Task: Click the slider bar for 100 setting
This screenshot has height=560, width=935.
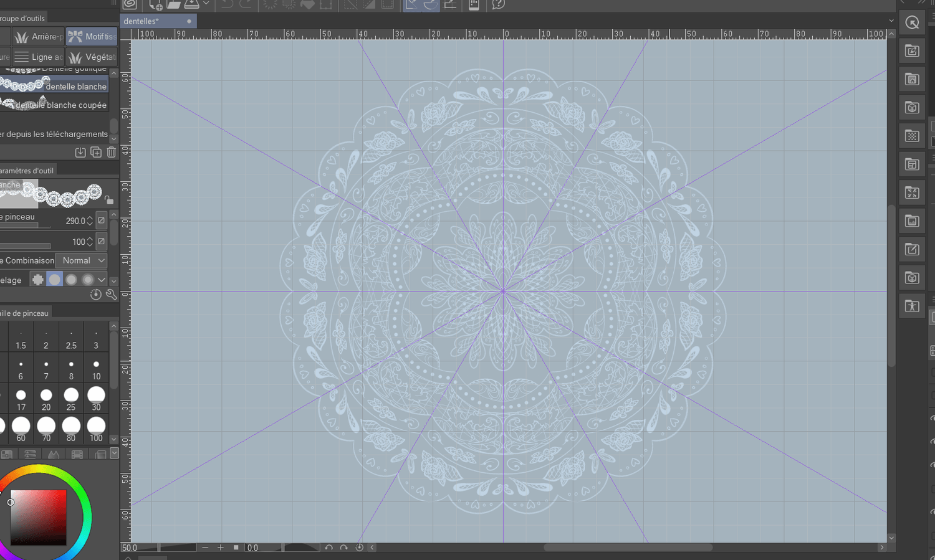Action: pos(25,246)
